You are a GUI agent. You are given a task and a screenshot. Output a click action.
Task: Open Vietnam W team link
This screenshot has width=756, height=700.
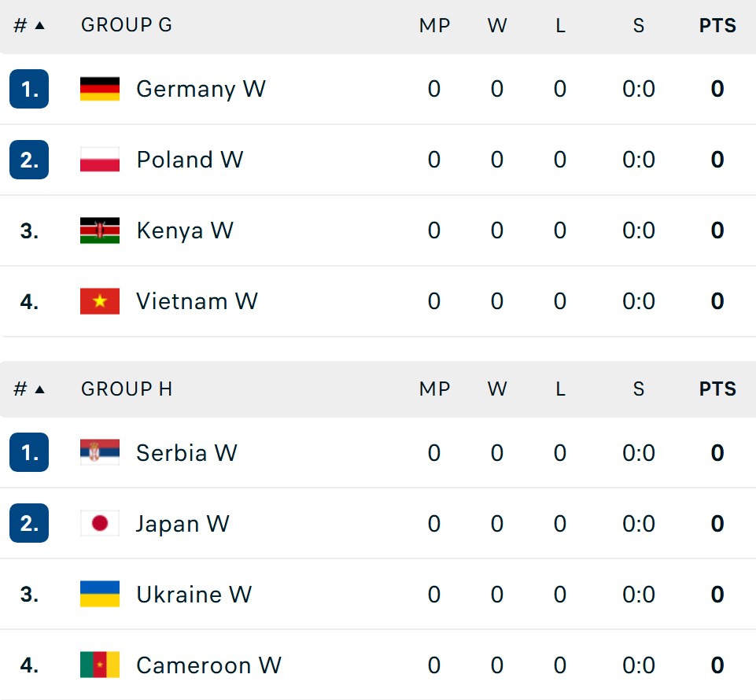coord(197,301)
